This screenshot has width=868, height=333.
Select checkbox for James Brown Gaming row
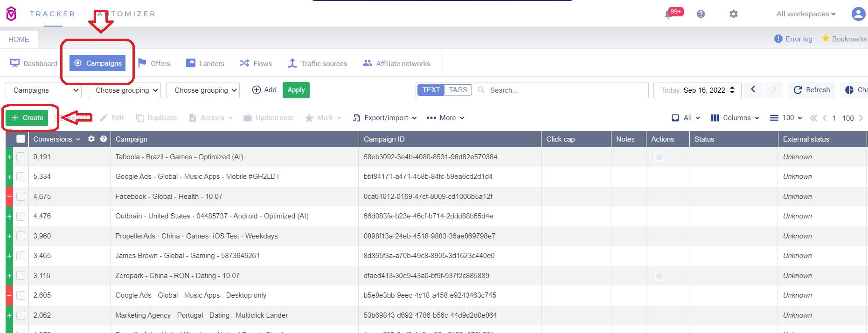(x=21, y=256)
